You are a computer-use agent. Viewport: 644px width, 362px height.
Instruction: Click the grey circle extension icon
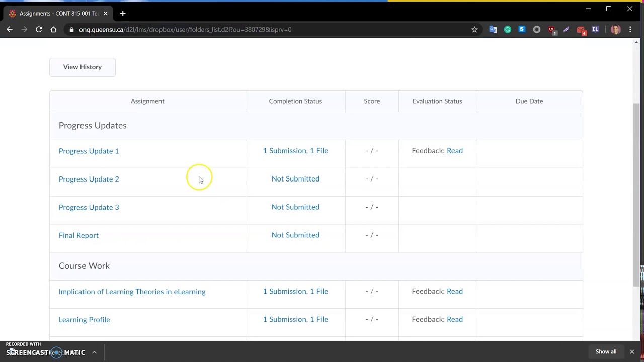click(537, 30)
